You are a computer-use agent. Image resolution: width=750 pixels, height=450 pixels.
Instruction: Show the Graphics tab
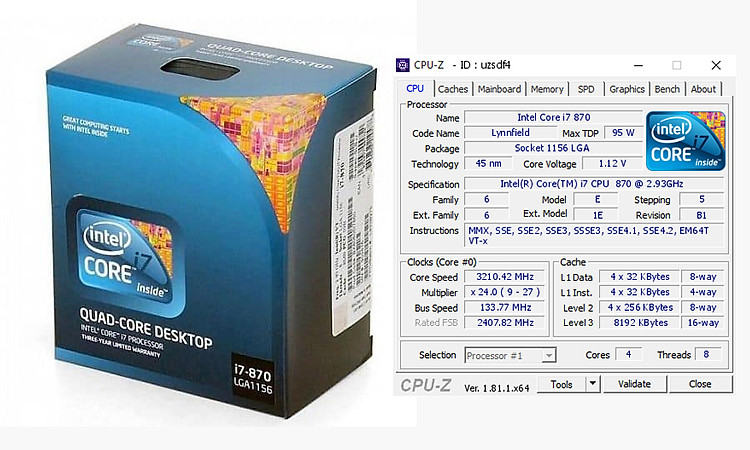627,89
